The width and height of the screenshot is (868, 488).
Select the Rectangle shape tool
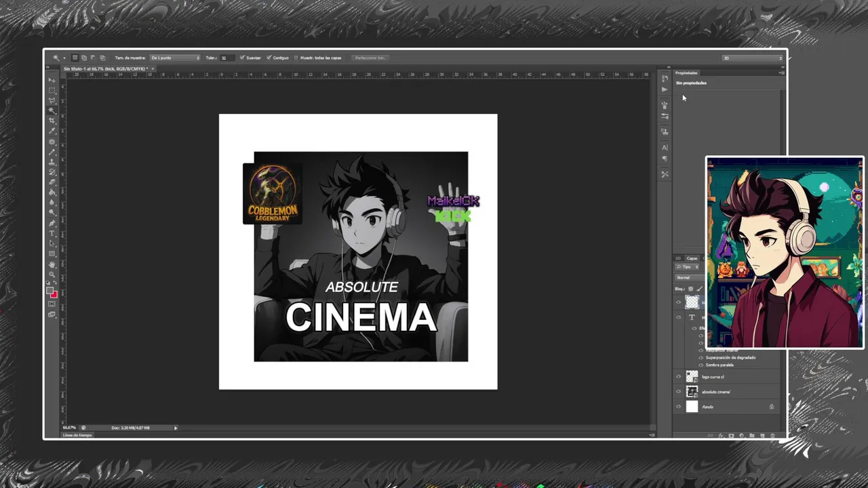(x=52, y=253)
